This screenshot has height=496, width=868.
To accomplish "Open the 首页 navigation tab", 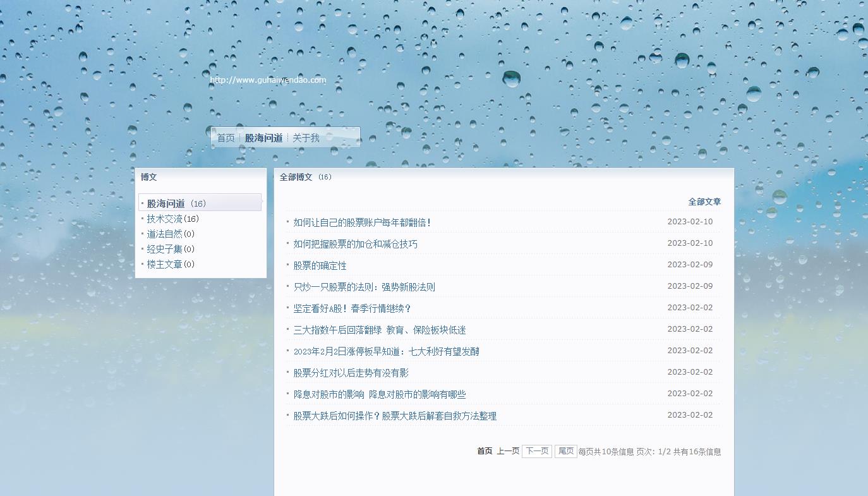I will [x=226, y=138].
